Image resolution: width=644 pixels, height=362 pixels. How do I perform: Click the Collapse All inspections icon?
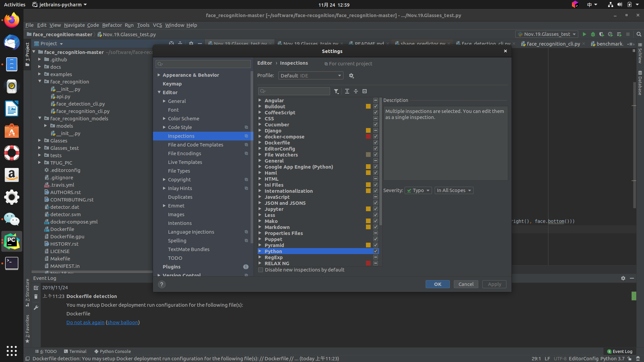coord(356,91)
